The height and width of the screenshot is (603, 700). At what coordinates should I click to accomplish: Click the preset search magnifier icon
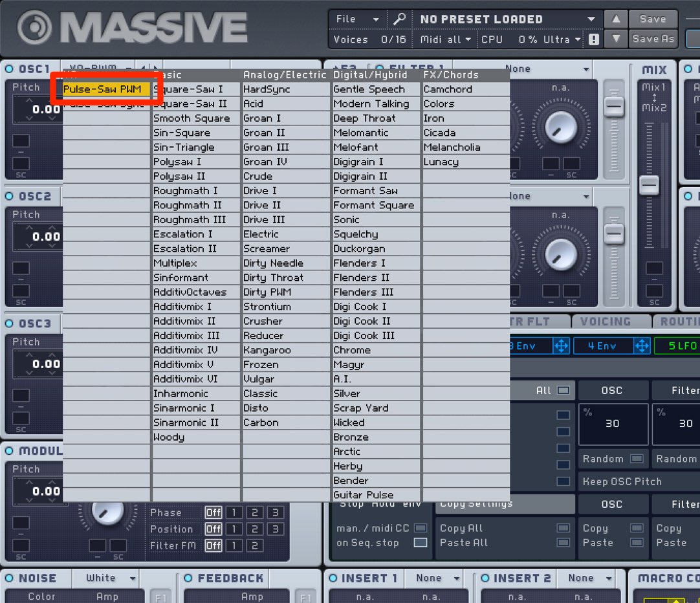point(399,19)
